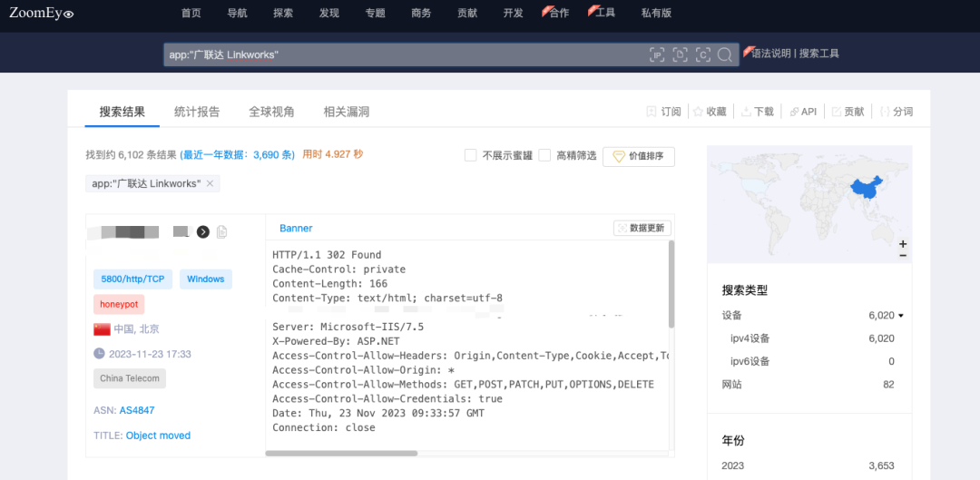
Task: Open the AS4847 ASN link
Action: point(137,411)
